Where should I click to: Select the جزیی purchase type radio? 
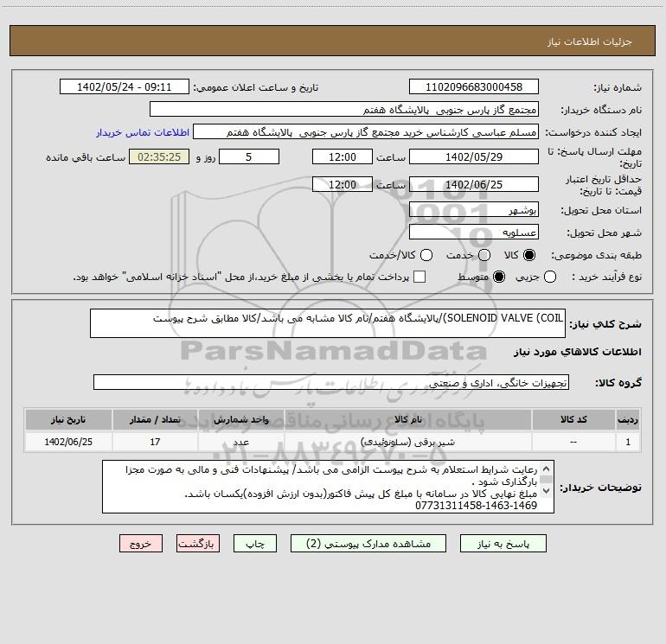[x=549, y=277]
